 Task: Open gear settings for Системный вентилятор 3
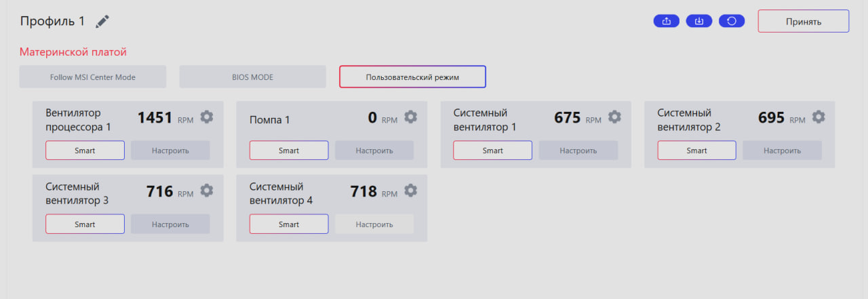coord(207,191)
